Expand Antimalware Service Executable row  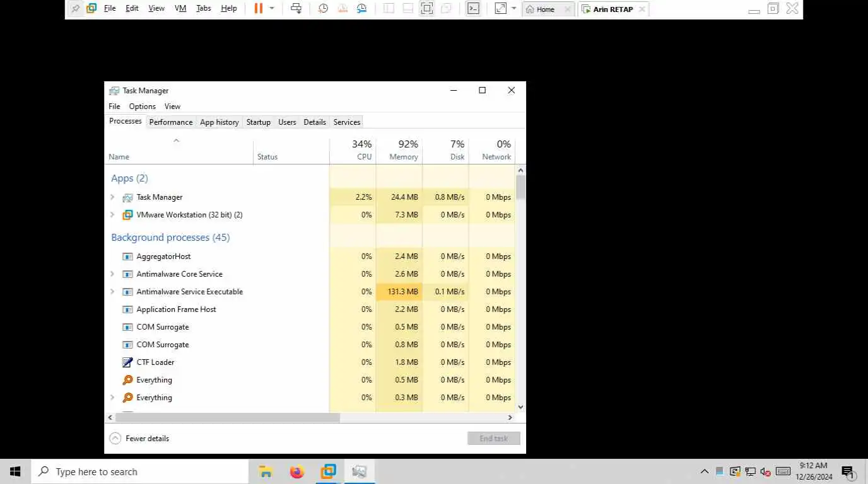pos(112,292)
